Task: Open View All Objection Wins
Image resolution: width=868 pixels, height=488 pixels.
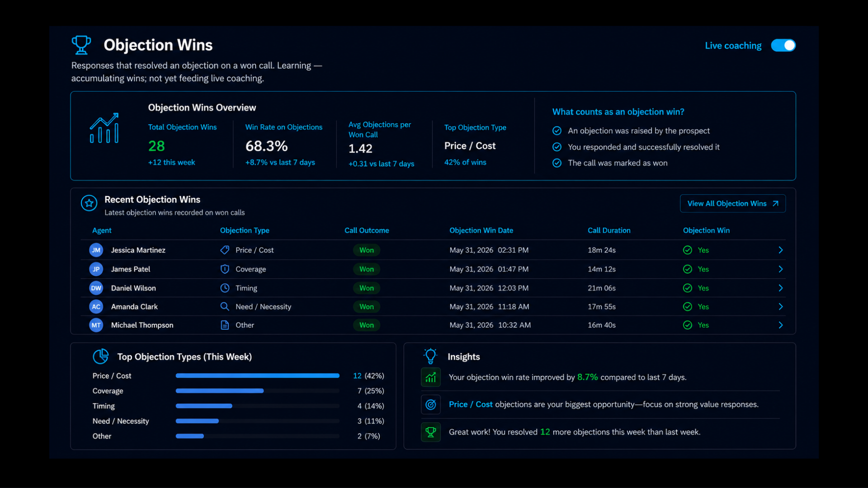Action: coord(733,203)
